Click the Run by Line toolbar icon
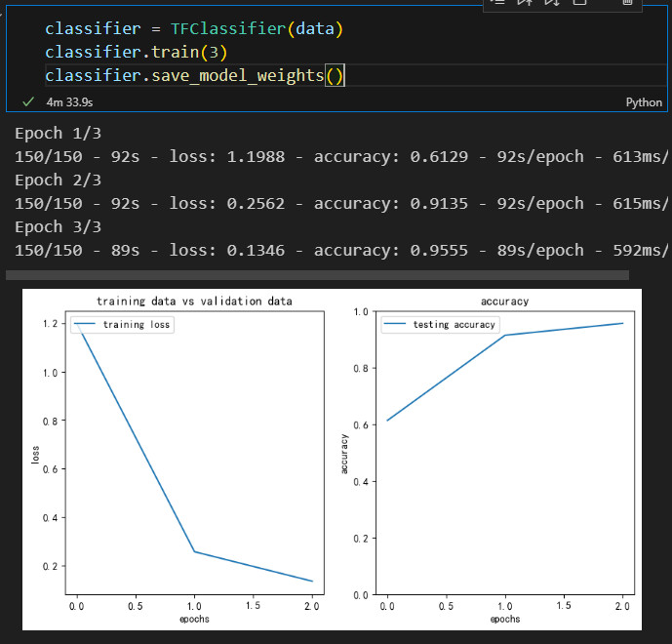672x644 pixels. [498, 3]
